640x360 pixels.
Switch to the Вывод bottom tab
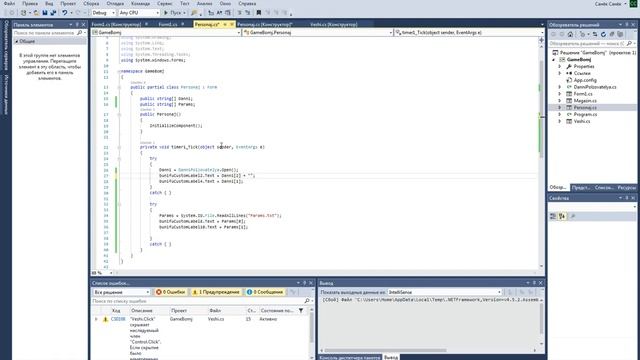pos(391,357)
